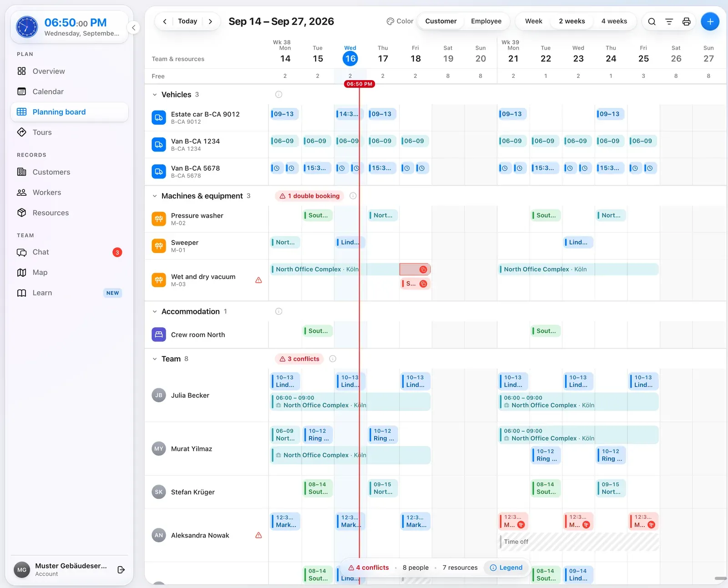Click the Estate car B-CA 9012 vehicle icon
The height and width of the screenshot is (588, 728).
coord(159,117)
